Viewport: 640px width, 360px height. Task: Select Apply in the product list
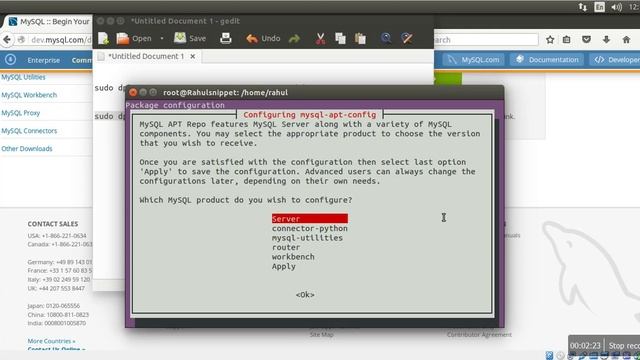click(284, 266)
